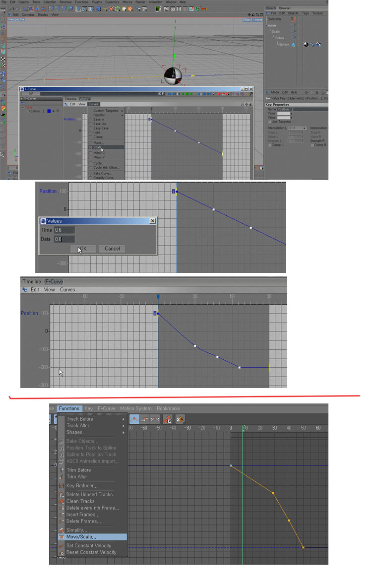Switch to the F-Curve tab in lower panel
Image resolution: width=381 pixels, height=588 pixels.
[x=54, y=282]
